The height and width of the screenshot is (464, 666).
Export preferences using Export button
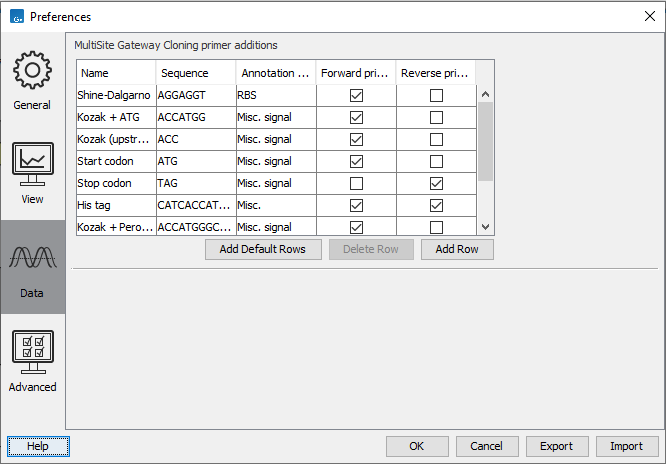pyautogui.click(x=557, y=446)
